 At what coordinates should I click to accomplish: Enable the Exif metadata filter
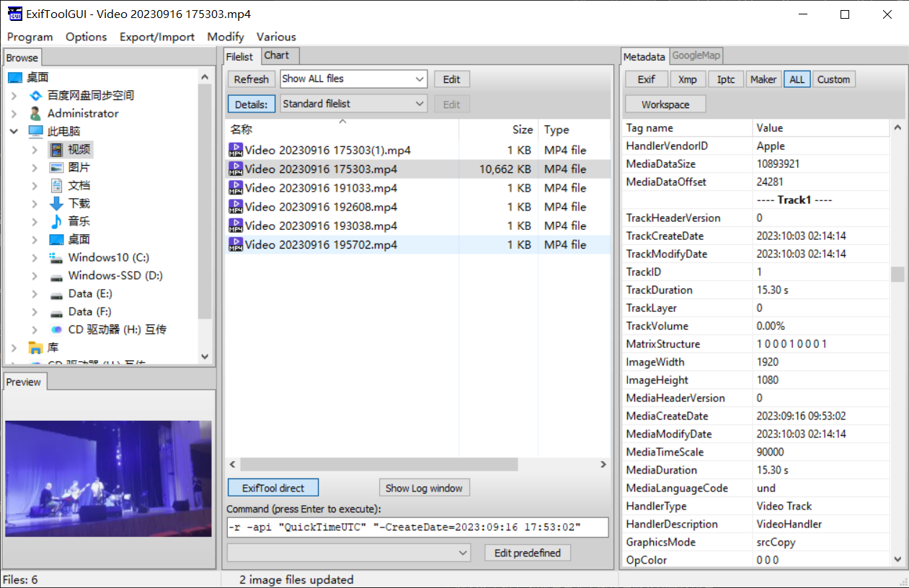(646, 79)
